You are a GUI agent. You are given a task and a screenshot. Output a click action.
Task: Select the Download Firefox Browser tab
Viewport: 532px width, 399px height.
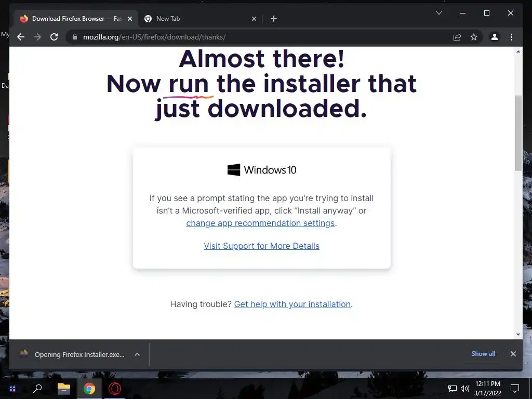(x=76, y=19)
